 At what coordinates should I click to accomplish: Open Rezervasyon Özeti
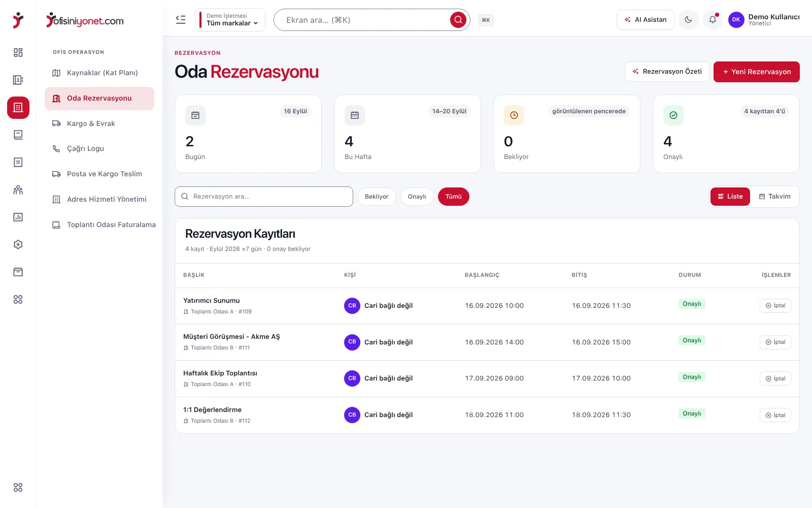[x=667, y=72]
